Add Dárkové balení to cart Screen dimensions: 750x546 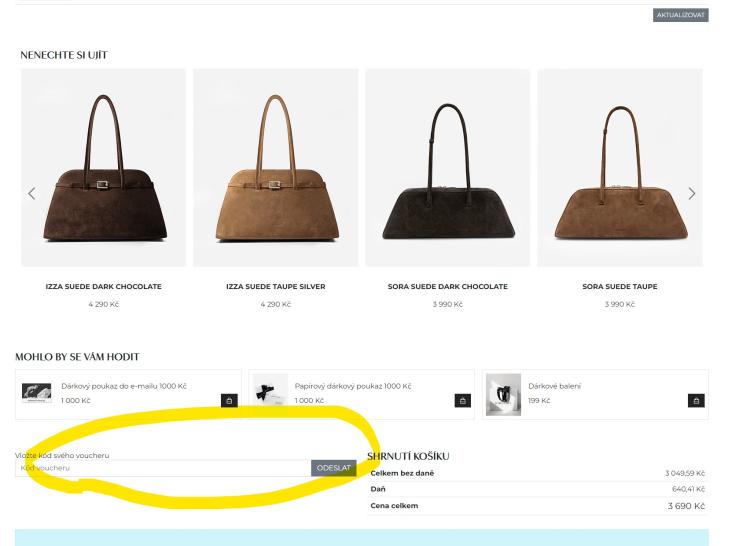coord(696,401)
